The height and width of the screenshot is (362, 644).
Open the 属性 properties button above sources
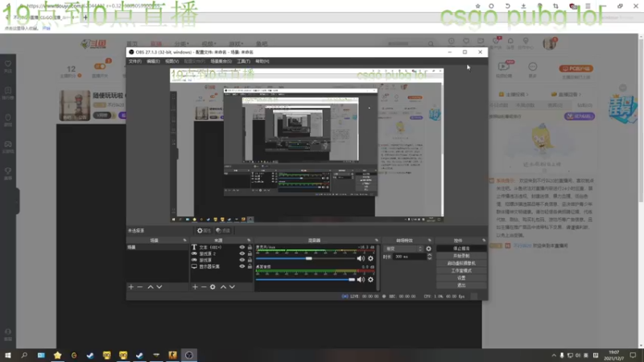pyautogui.click(x=204, y=231)
